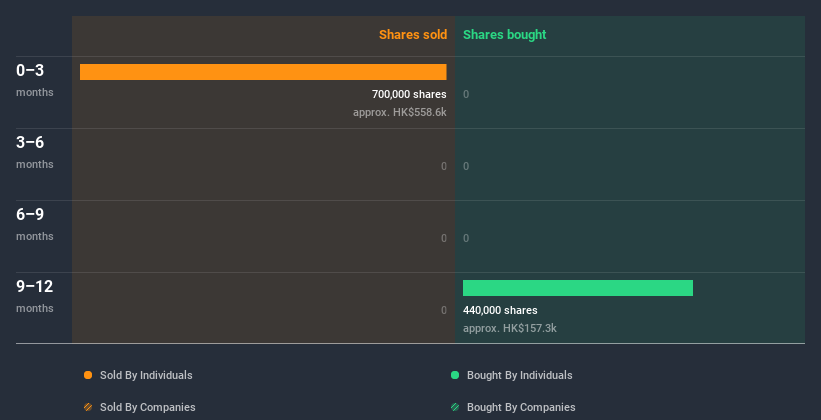Screen dimensions: 821x420
Task: Click the approx. HK$558.6k amount
Action: [400, 112]
